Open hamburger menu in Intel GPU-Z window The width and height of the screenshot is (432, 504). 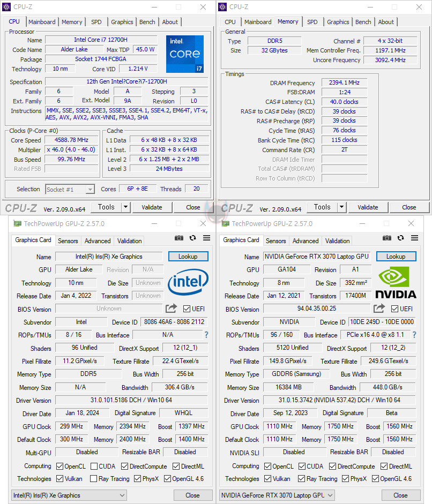coord(206,238)
